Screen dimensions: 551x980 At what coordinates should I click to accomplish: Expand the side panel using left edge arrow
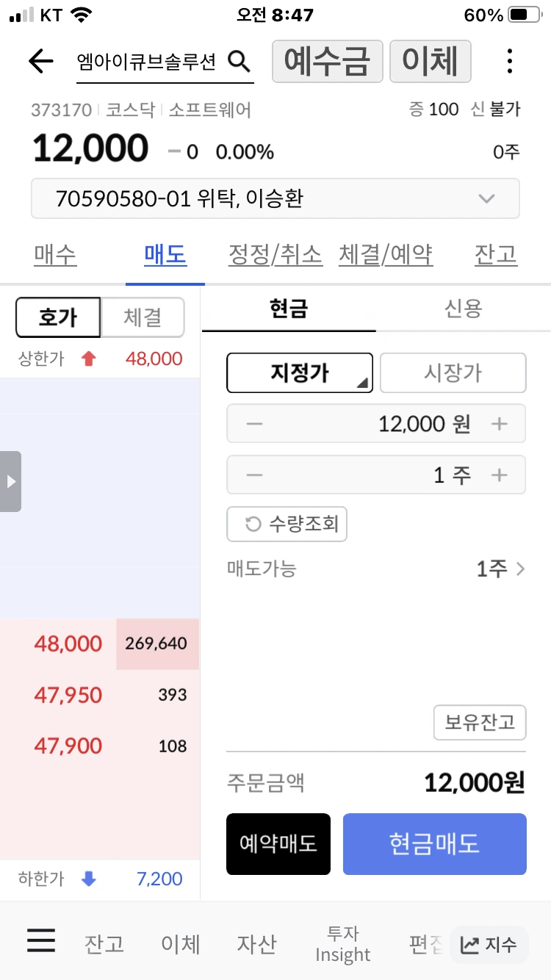[10, 481]
